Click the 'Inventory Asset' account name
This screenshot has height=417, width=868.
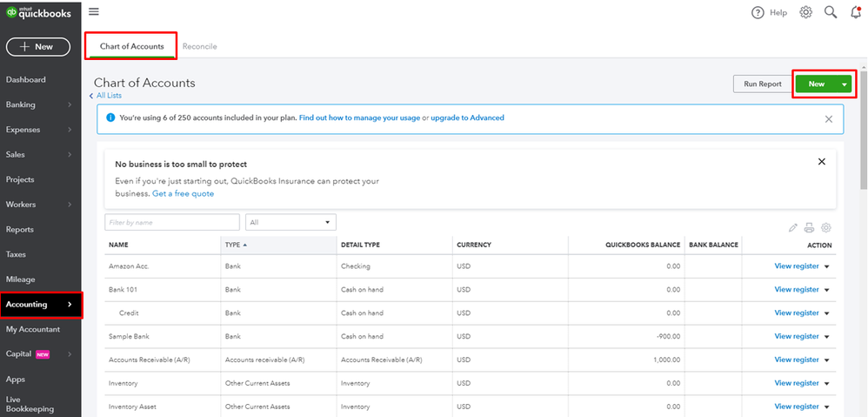(x=130, y=407)
